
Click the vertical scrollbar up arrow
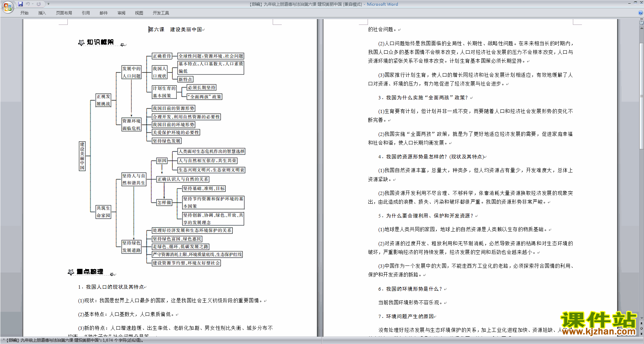642,28
